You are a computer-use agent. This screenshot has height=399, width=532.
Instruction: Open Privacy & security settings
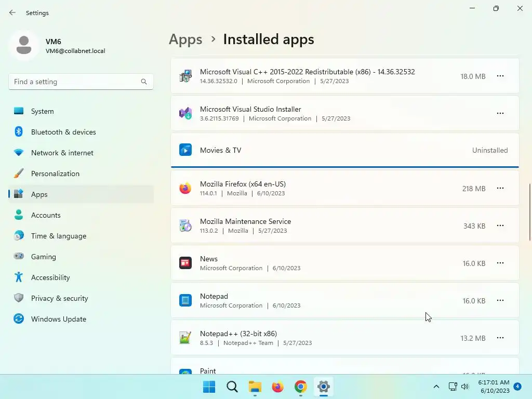81,298
